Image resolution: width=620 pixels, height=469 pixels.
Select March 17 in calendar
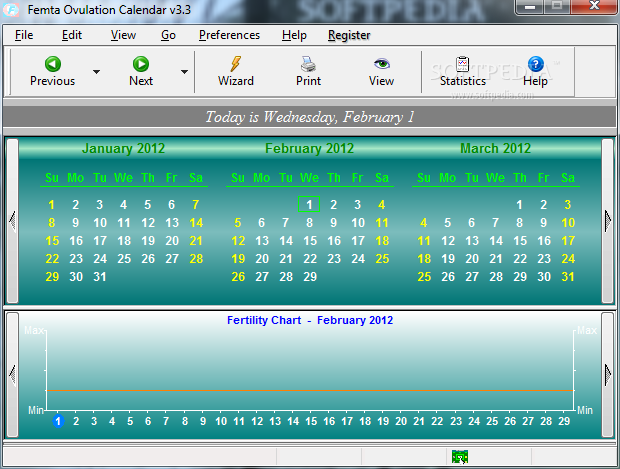coord(568,241)
